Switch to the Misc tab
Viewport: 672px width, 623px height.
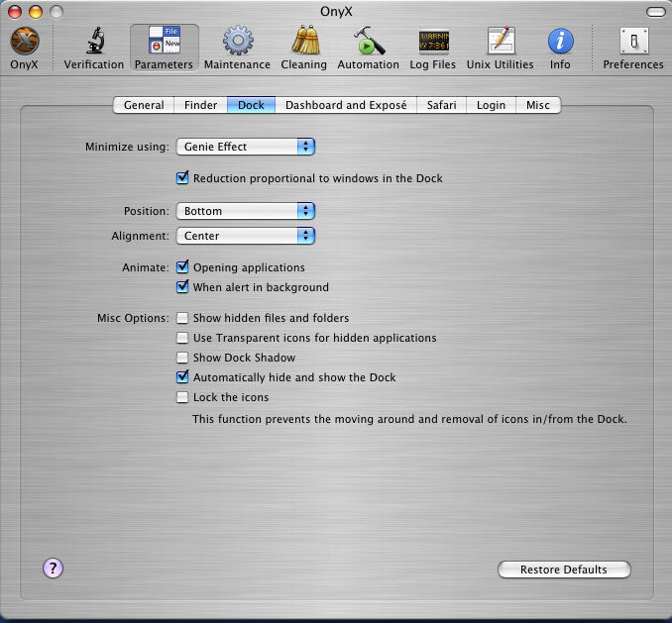pos(538,105)
